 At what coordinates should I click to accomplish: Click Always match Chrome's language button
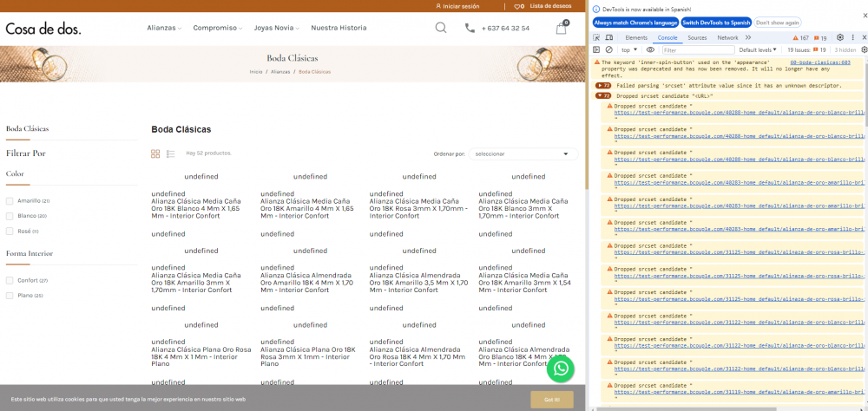(635, 23)
